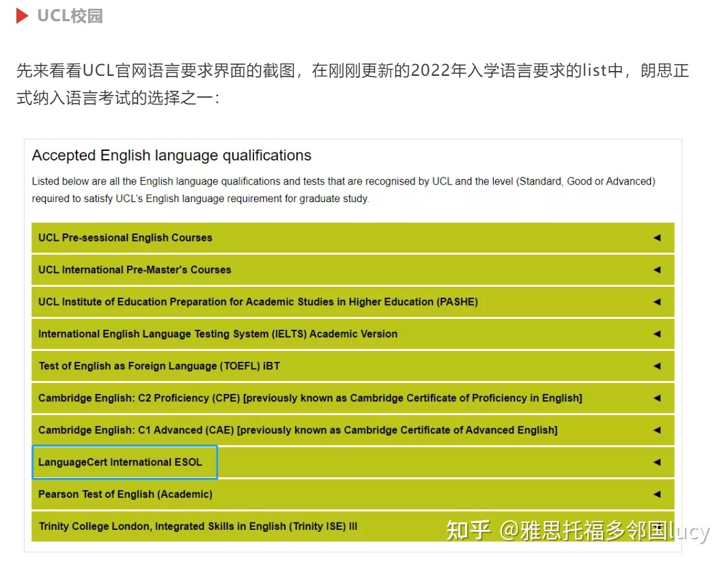Expand the PASHE row arrow
Viewport: 728px width, 564px height.
pos(656,302)
